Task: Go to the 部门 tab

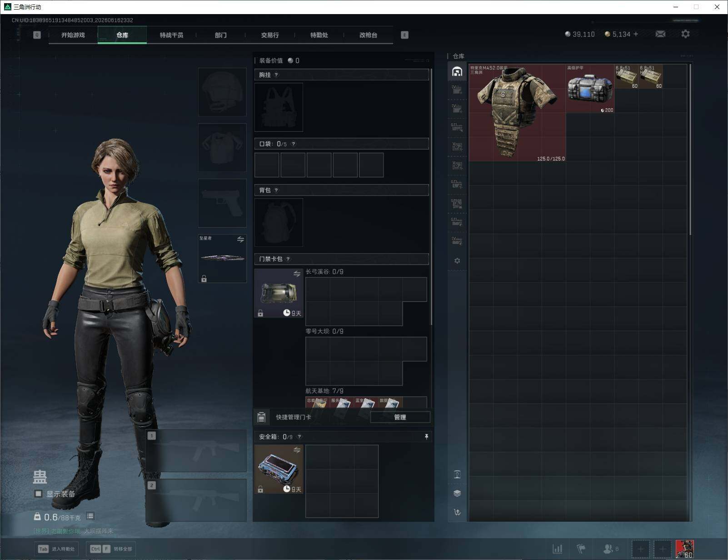Action: pyautogui.click(x=221, y=35)
